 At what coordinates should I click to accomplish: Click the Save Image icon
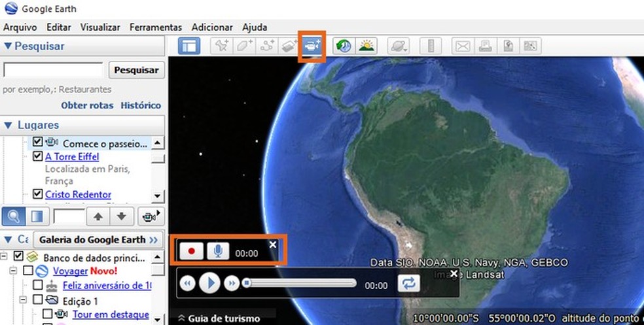(x=508, y=46)
